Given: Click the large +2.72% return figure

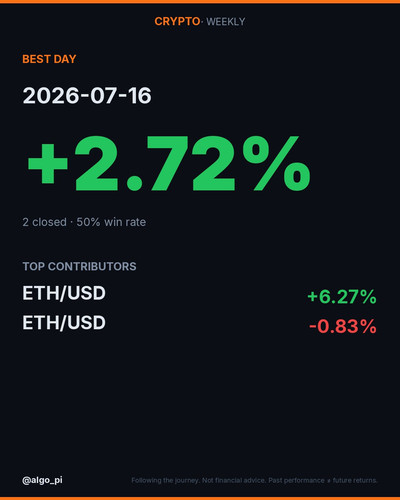Looking at the screenshot, I should 169,163.
